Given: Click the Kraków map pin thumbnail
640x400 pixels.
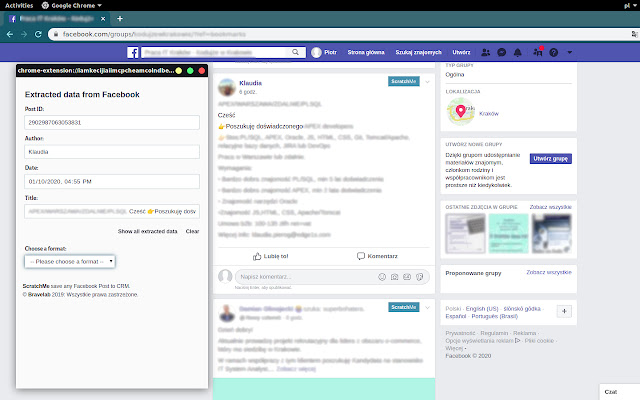Looking at the screenshot, I should coord(460,112).
